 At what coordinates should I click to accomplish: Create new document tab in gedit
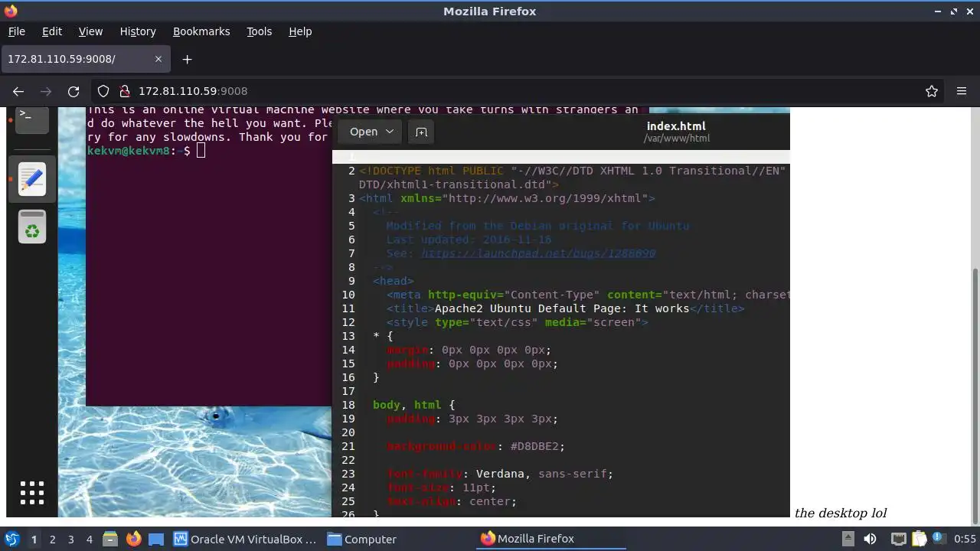click(421, 132)
